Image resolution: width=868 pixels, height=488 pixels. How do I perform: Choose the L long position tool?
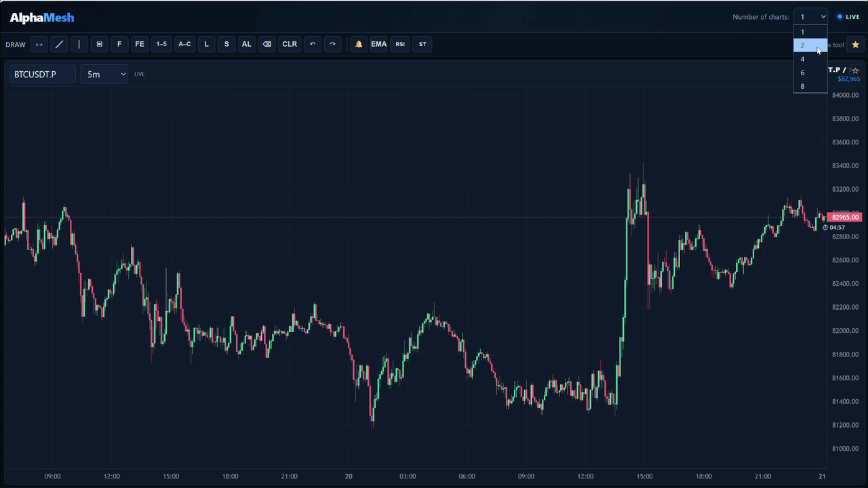pyautogui.click(x=206, y=44)
